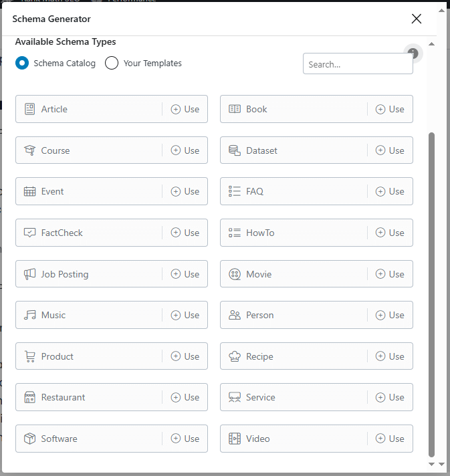Click the Job Posting megaphone icon
The width and height of the screenshot is (450, 476).
pyautogui.click(x=29, y=274)
